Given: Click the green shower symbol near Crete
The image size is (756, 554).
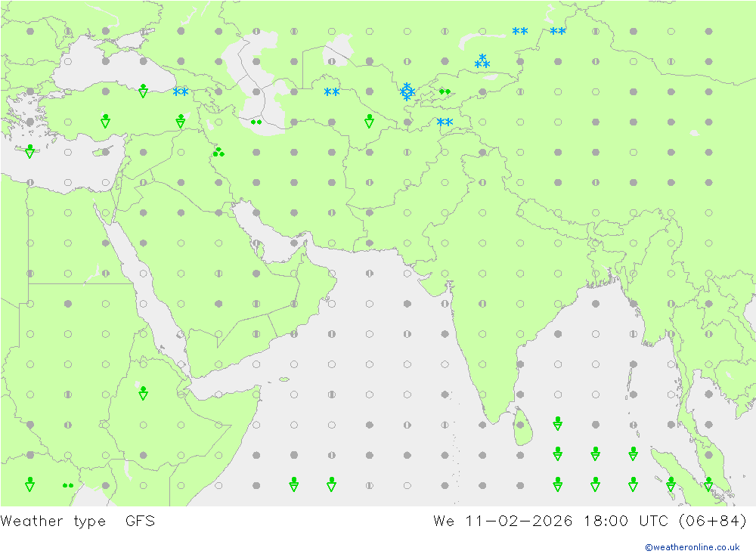Looking at the screenshot, I should [30, 151].
